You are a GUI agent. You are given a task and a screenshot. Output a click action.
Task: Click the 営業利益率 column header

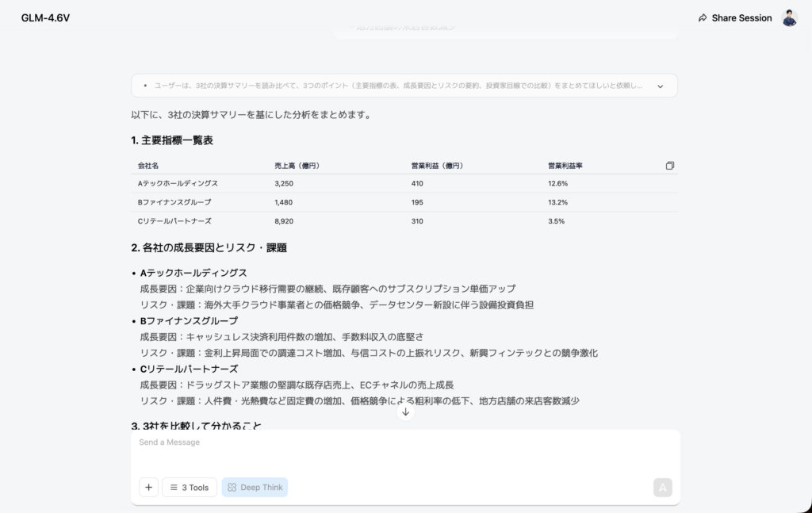click(x=565, y=166)
